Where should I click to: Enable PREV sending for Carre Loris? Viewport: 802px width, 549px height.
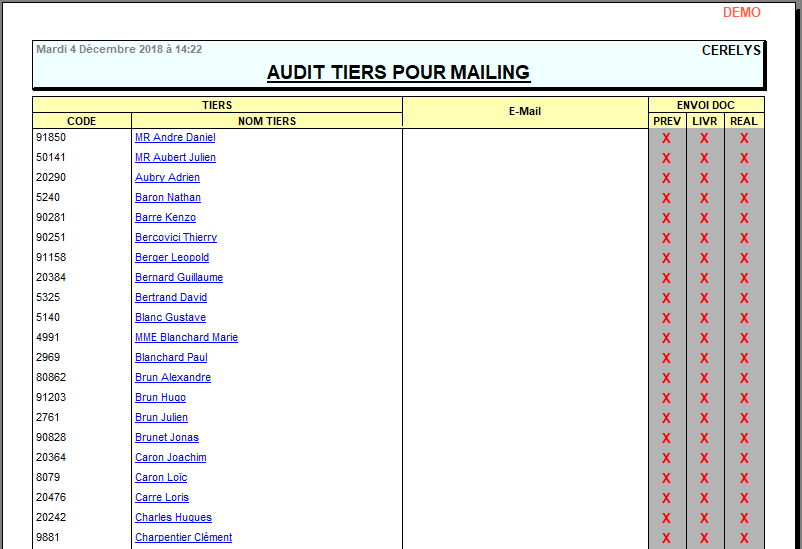coord(666,499)
